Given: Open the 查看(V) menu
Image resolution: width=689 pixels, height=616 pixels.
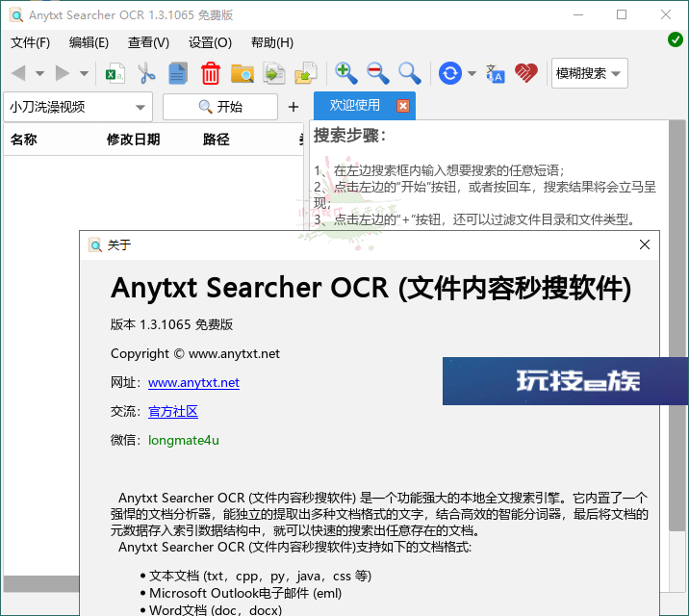Looking at the screenshot, I should pos(148,42).
